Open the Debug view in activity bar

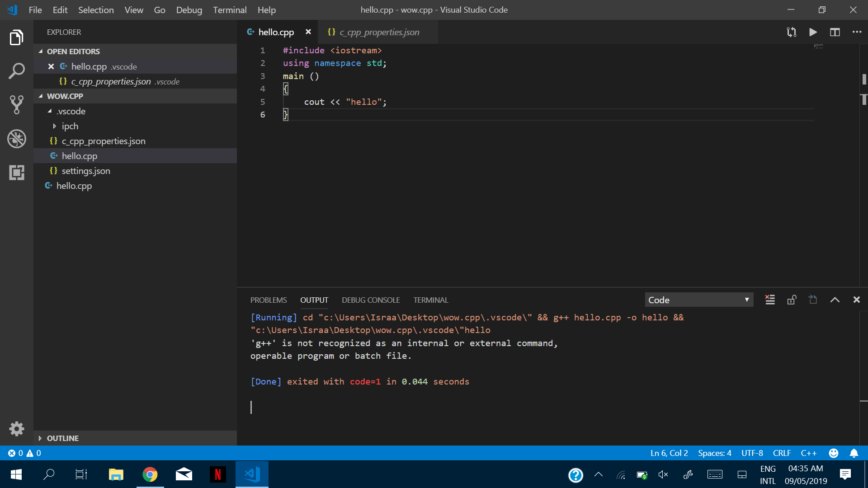pyautogui.click(x=17, y=139)
